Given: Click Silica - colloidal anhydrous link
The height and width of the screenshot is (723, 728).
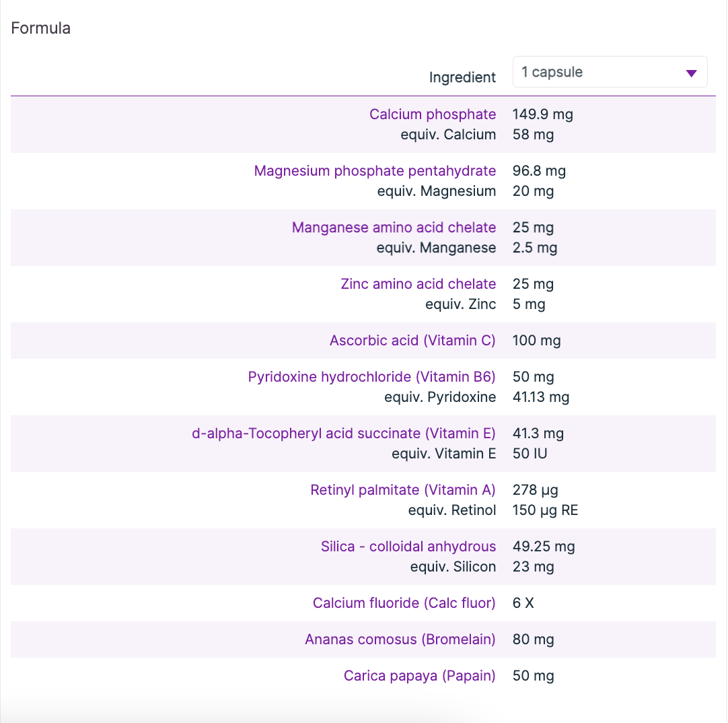Looking at the screenshot, I should pos(408,547).
